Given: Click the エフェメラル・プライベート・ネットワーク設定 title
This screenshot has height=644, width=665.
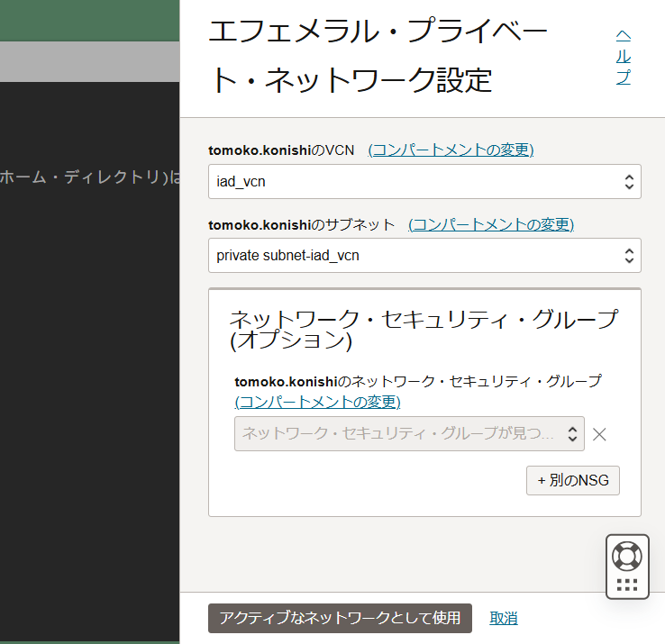Looking at the screenshot, I should (x=378, y=56).
